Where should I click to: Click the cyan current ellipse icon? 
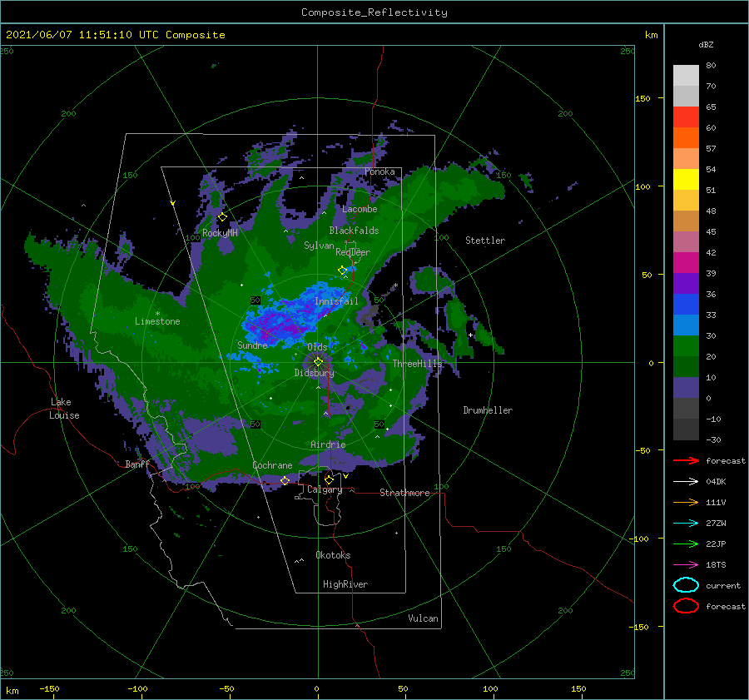[x=686, y=585]
